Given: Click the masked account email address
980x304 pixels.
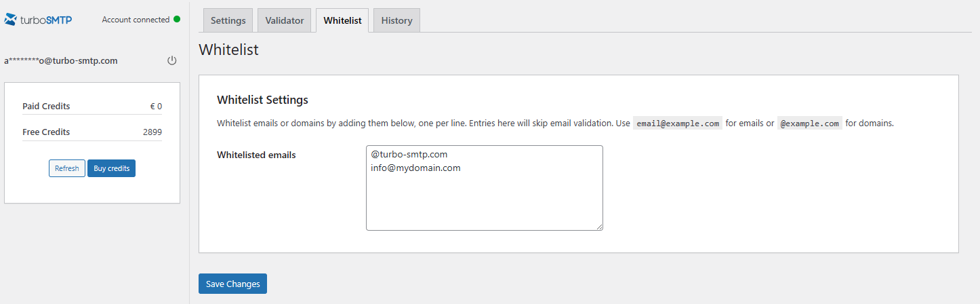Looking at the screenshot, I should point(61,60).
